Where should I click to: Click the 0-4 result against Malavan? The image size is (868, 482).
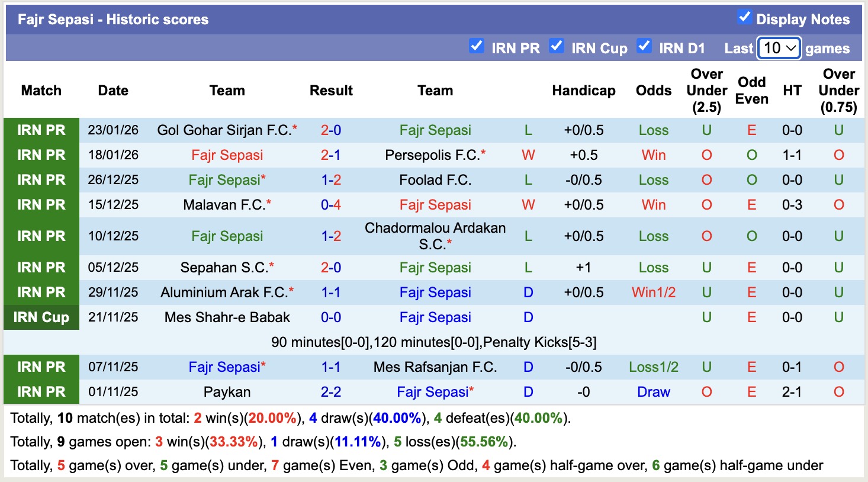pyautogui.click(x=331, y=205)
